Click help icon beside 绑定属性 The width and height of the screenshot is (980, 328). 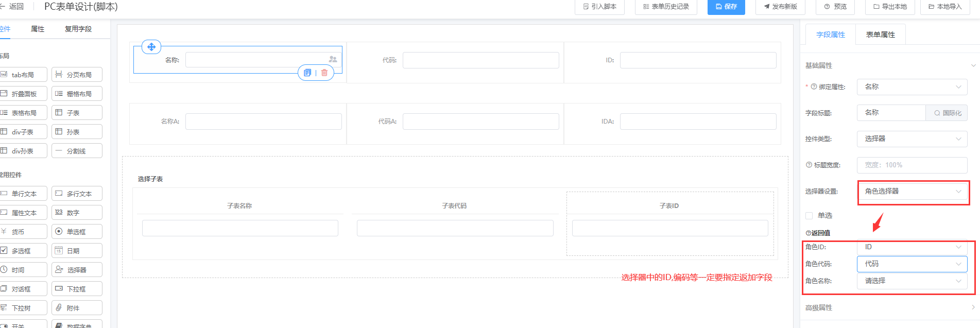[x=814, y=87]
